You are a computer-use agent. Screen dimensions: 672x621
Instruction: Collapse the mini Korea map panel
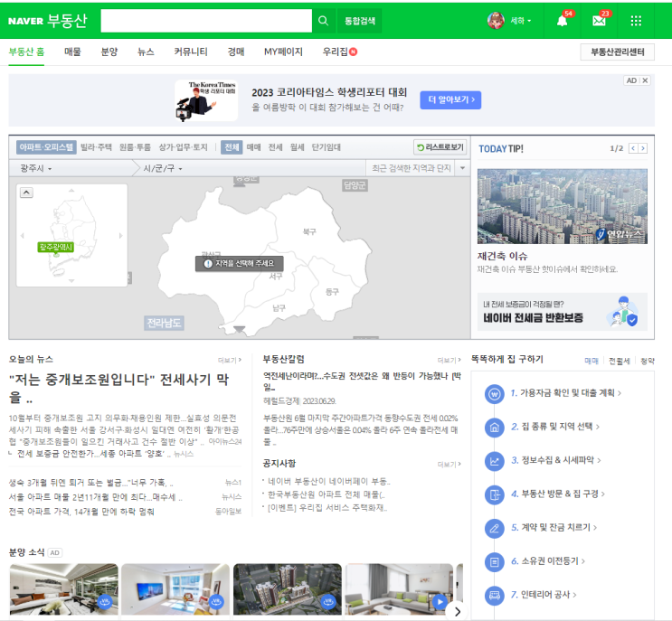(x=26, y=193)
